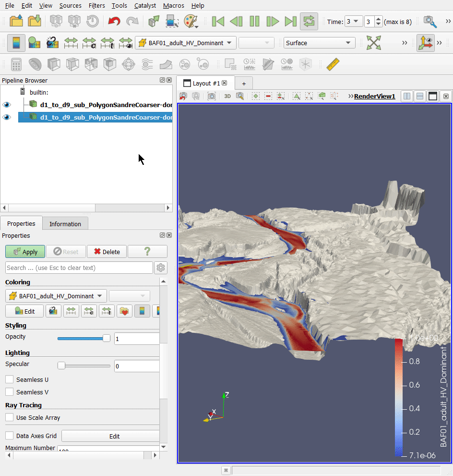Enable the Seamless U checkbox

[x=9, y=379]
